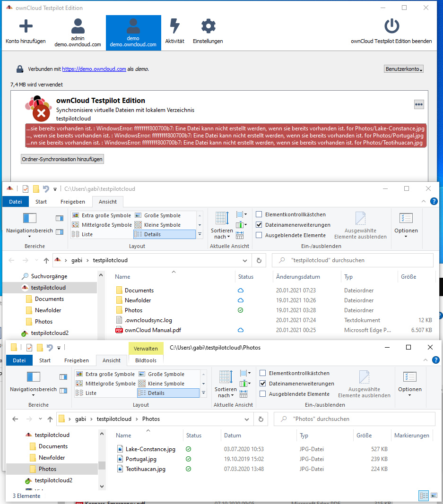Click red error sync status icon
Screen dimensions: 443x504
pyautogui.click(x=41, y=113)
